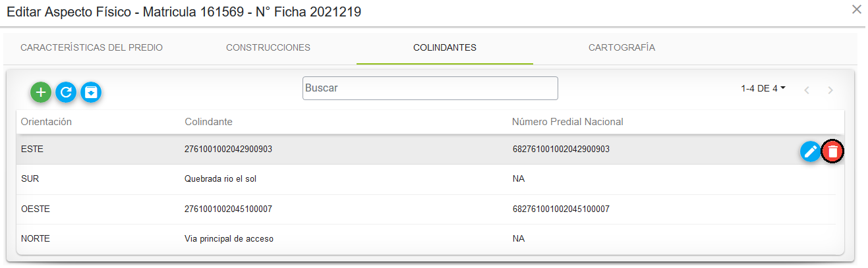Select the SUR Quebrada rio el sol row

tap(426, 179)
